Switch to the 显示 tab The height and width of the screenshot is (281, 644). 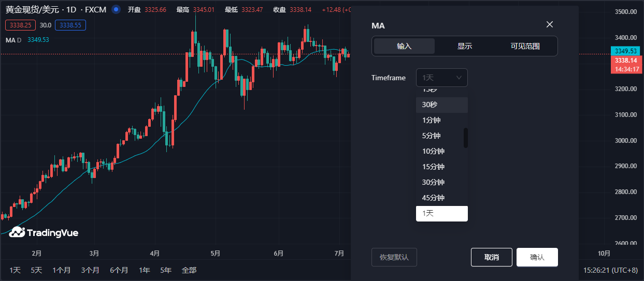[x=464, y=46]
